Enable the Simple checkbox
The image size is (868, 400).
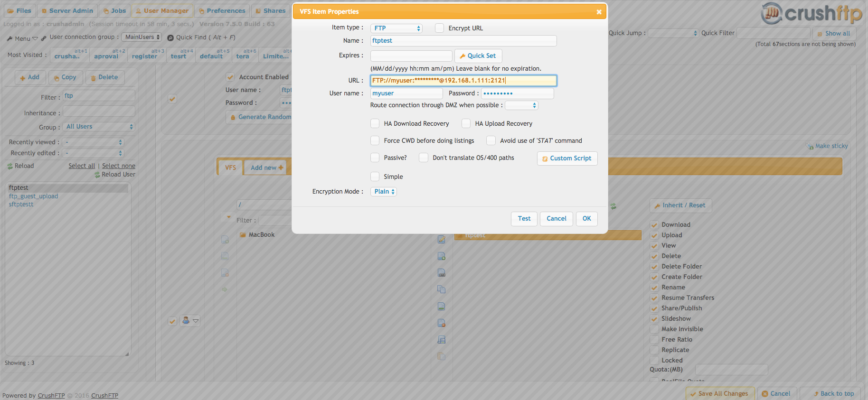[x=375, y=177]
